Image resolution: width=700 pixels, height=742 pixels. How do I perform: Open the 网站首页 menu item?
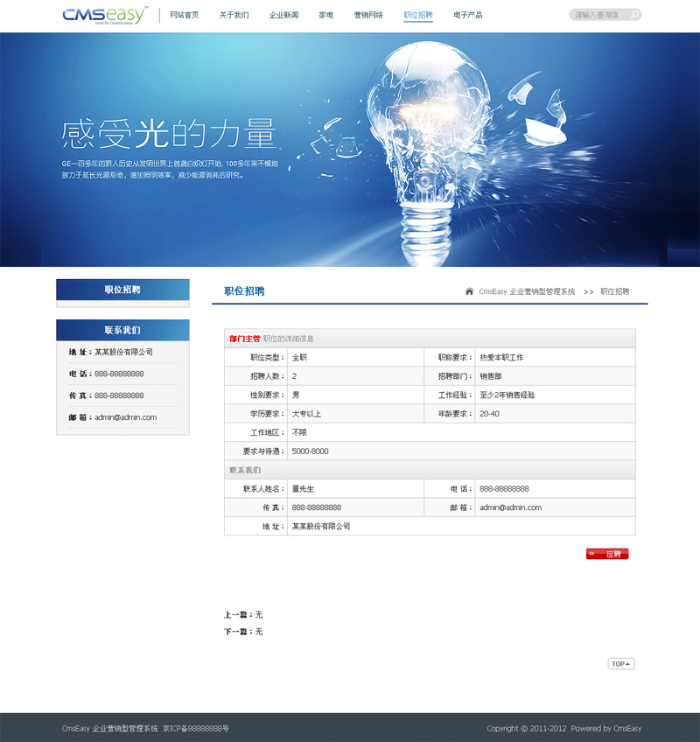click(184, 15)
